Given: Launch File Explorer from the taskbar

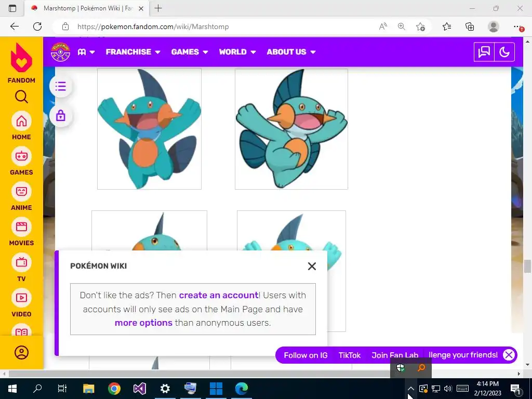Looking at the screenshot, I should click(88, 389).
